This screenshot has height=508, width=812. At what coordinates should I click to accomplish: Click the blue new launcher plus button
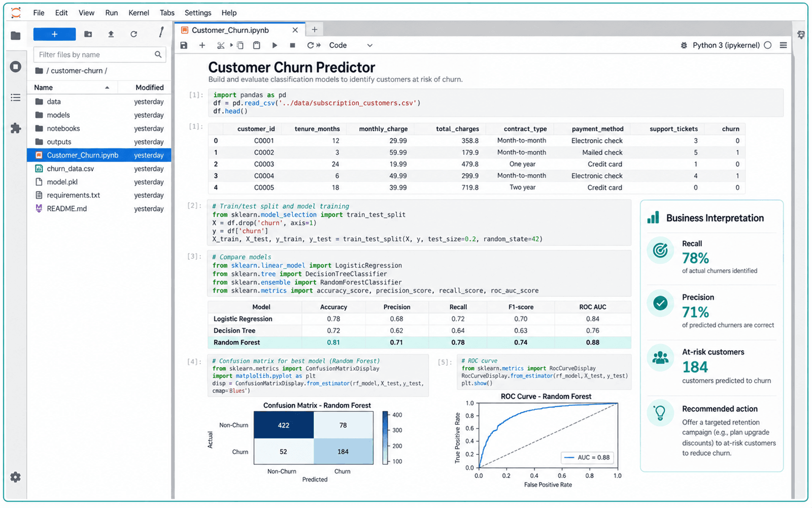pos(54,34)
